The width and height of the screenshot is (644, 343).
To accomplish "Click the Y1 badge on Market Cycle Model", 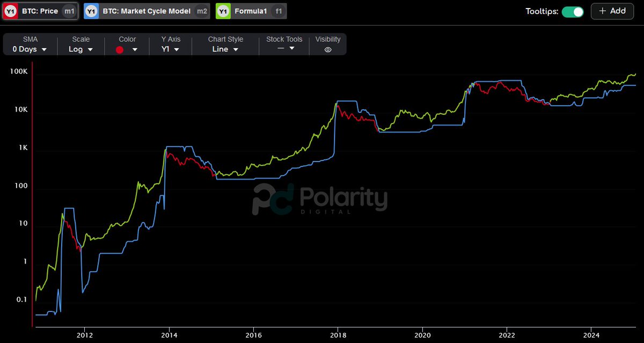I will coord(92,11).
